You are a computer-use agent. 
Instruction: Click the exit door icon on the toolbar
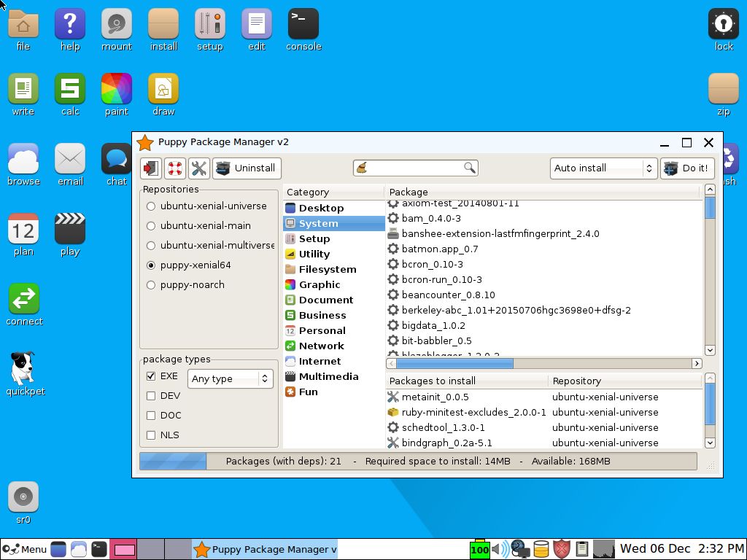(x=150, y=168)
